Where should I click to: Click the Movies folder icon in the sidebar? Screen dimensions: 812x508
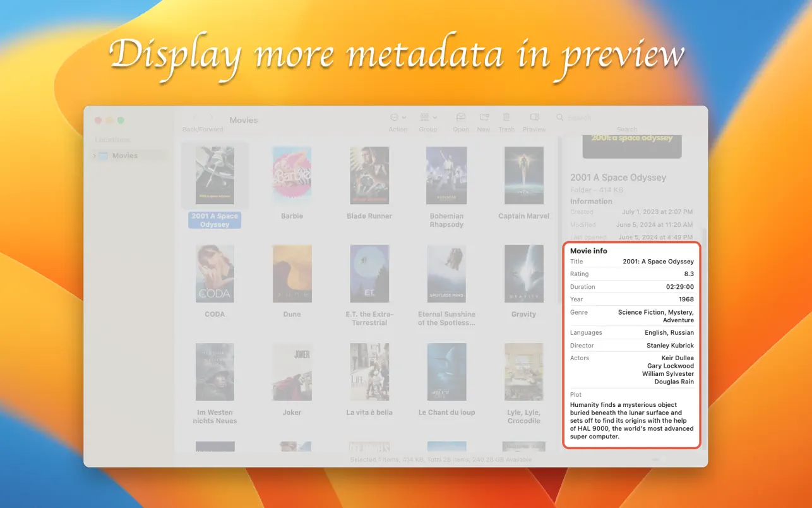coord(104,155)
